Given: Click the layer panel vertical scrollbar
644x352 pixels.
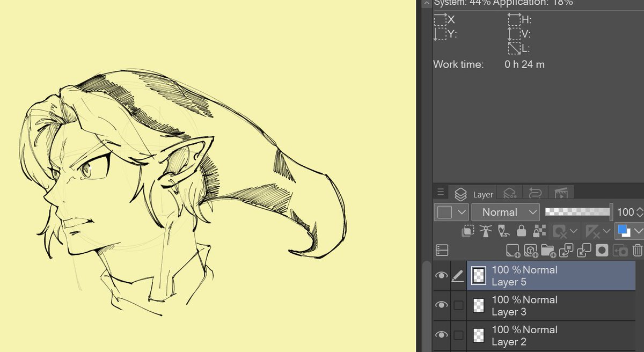Looking at the screenshot, I should point(426,306).
